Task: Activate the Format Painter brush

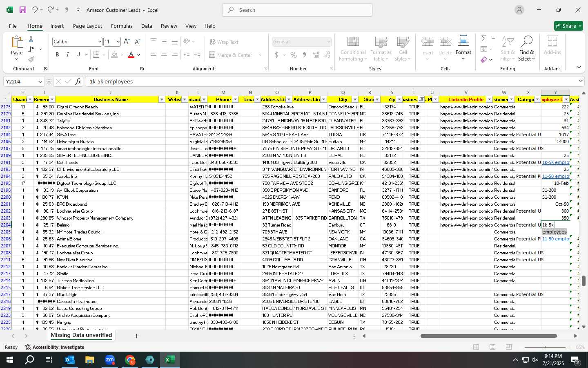Action: (31, 60)
